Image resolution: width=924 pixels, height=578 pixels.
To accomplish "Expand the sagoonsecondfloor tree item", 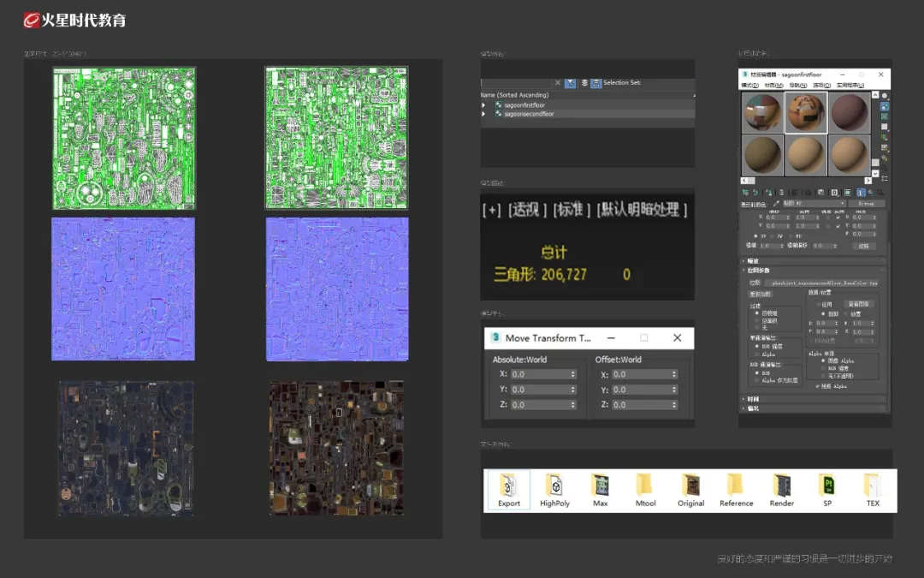I will [484, 114].
